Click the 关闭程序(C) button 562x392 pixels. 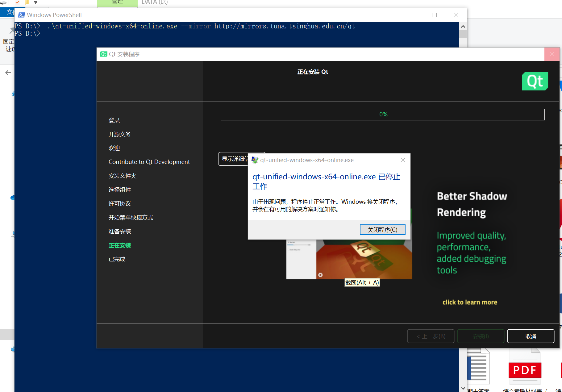[382, 230]
